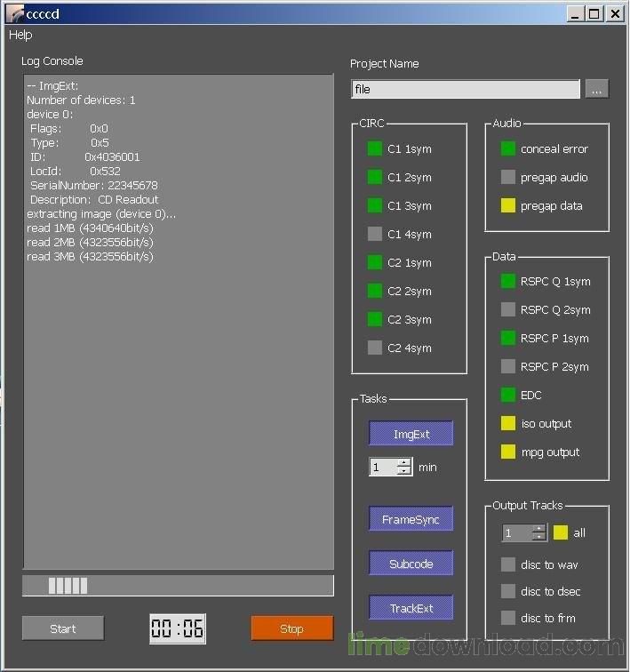Click the Project Name input field
This screenshot has height=672, width=630.
click(466, 89)
